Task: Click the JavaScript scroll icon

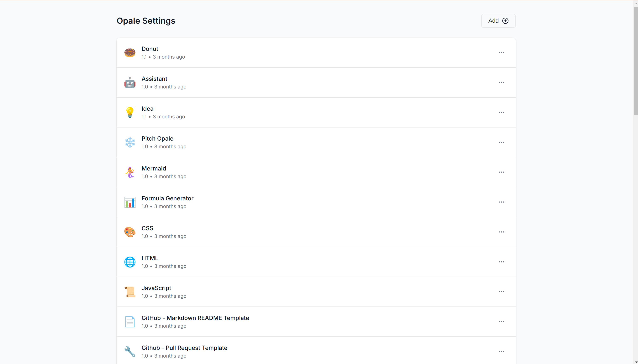Action: [x=130, y=292]
